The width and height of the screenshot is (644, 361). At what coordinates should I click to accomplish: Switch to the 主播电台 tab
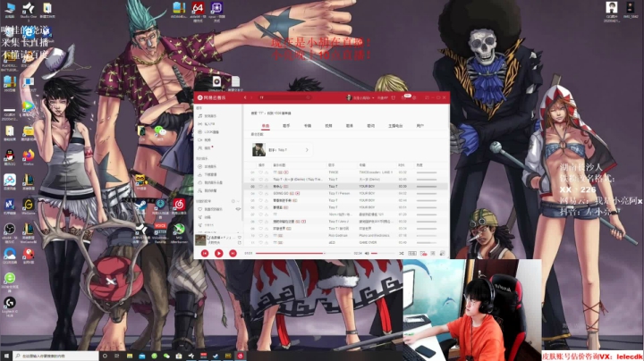395,126
